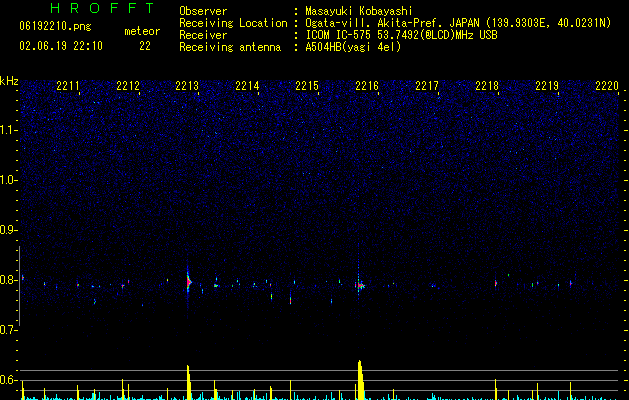Image resolution: width=629 pixels, height=400 pixels.
Task: Click the 0.7 kHz frequency tick label
Action: (9, 330)
